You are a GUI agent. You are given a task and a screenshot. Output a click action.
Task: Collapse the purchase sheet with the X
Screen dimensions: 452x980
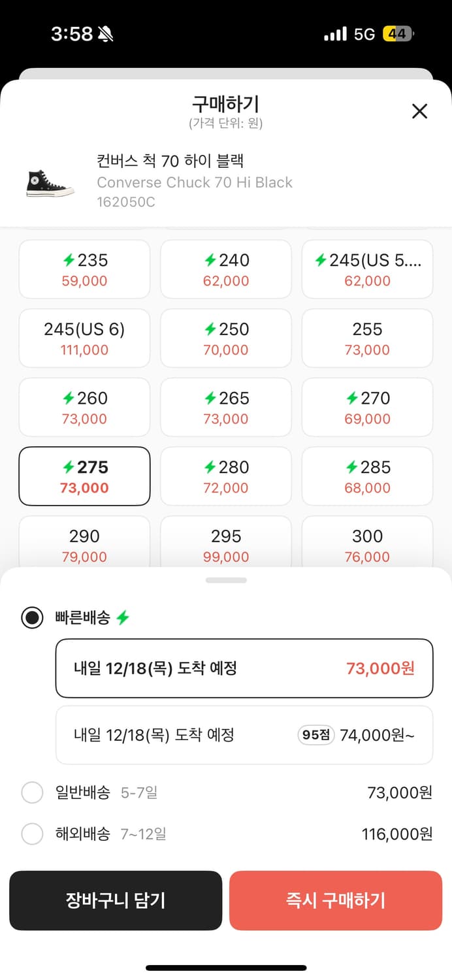pyautogui.click(x=419, y=112)
